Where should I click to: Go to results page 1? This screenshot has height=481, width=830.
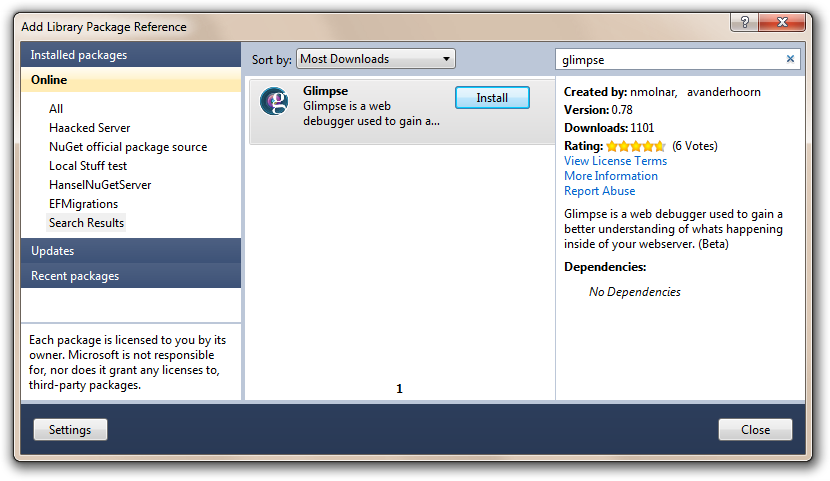tap(400, 389)
